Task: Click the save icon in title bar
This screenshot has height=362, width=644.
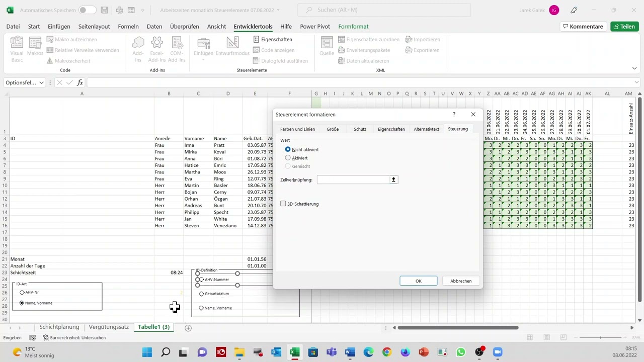Action: [x=104, y=10]
